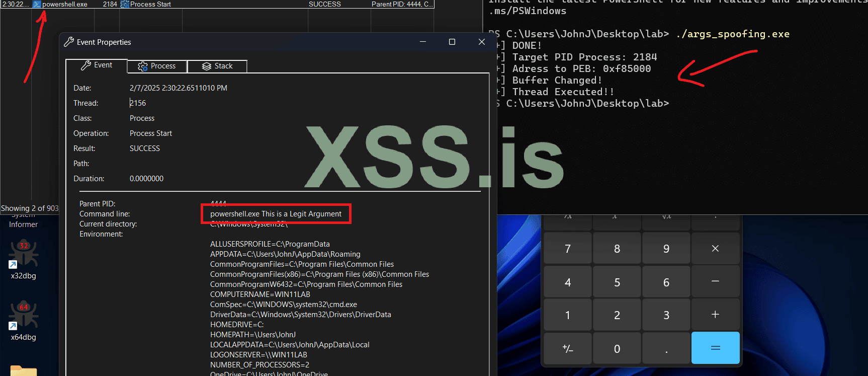Click command line 'powershell.exe This is a Legit Argument'
Image resolution: width=868 pixels, height=376 pixels.
(276, 214)
